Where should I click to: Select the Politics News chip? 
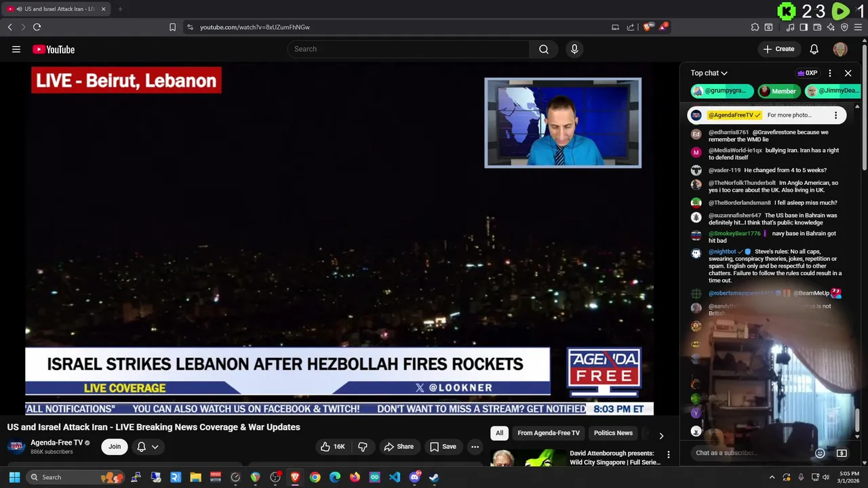coord(613,433)
